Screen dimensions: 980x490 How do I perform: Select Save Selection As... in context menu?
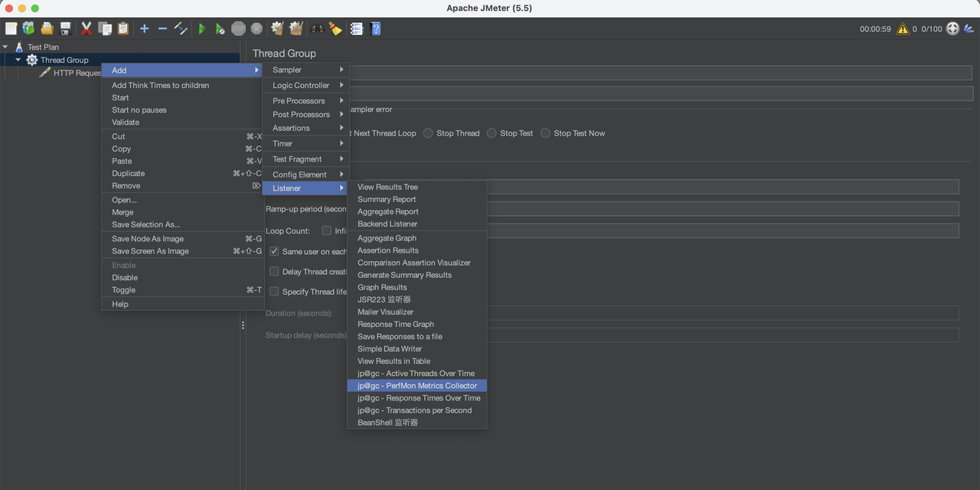[183, 224]
